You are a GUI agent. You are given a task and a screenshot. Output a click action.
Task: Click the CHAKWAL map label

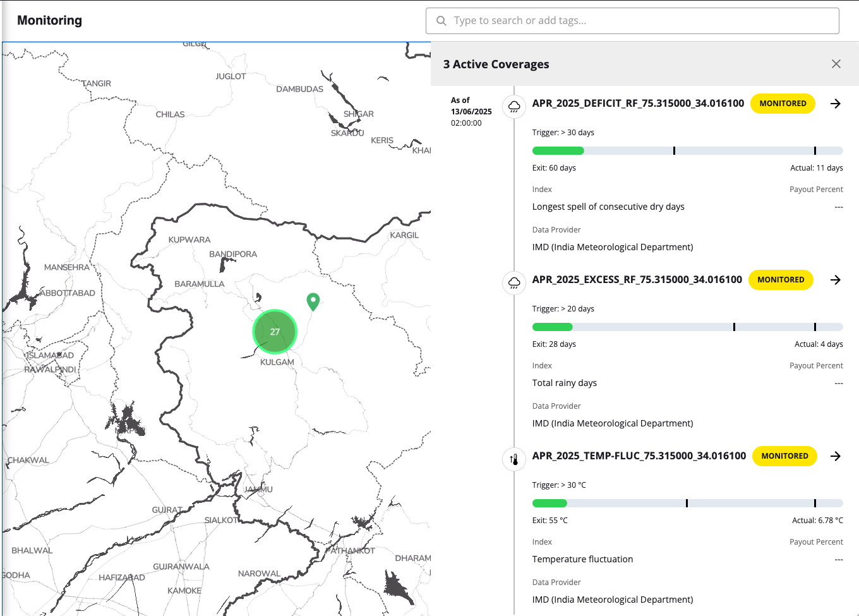coord(28,461)
